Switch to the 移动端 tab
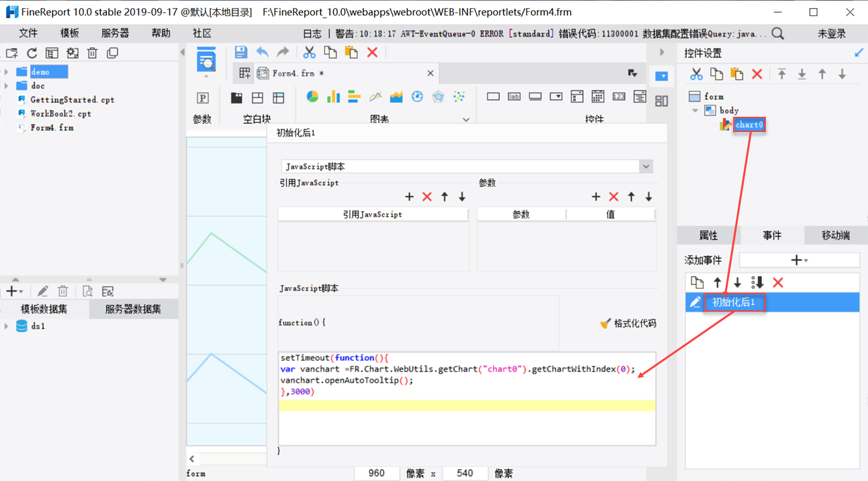 point(836,235)
